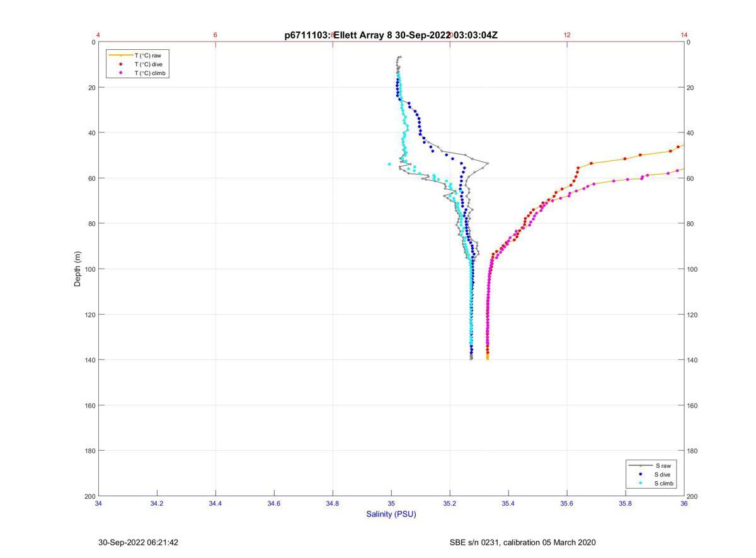
Task: Click the peak of the gray S raw spike
Action: (487, 163)
